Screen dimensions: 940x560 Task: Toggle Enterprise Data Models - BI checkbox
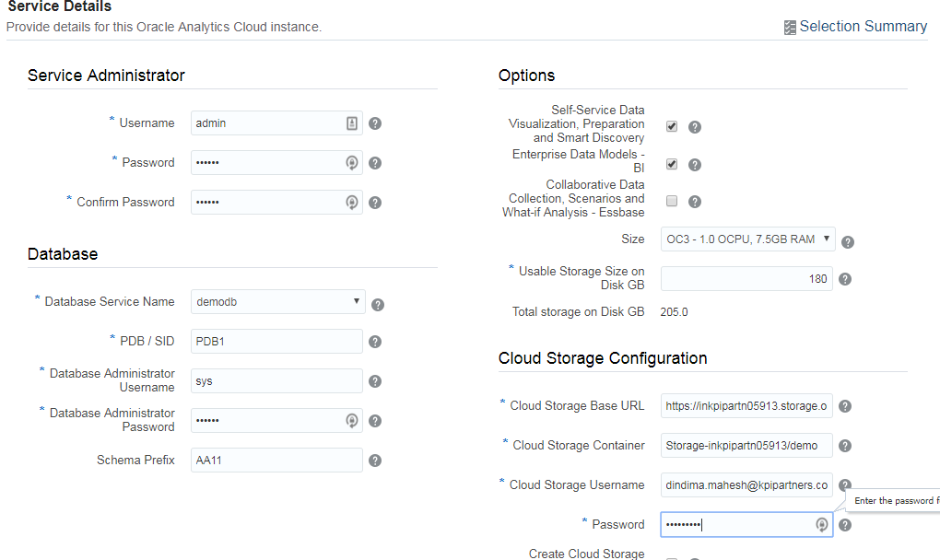672,164
